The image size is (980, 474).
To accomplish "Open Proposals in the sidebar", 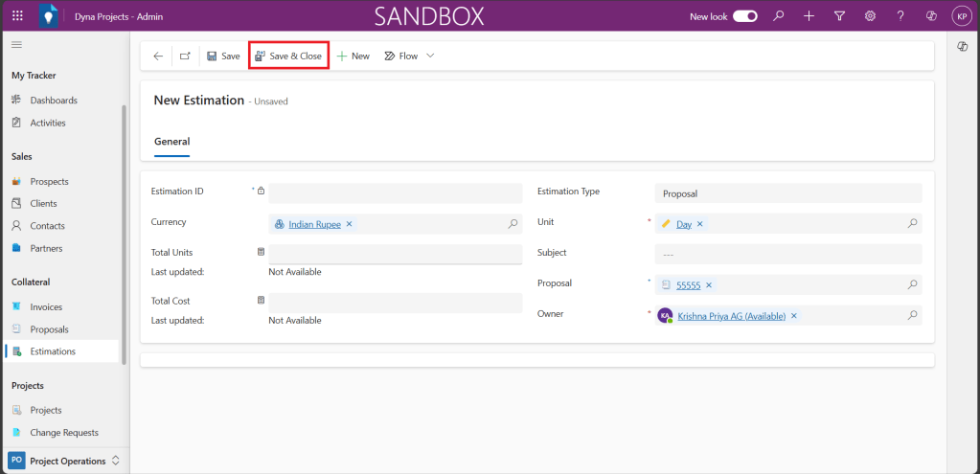I will 49,329.
